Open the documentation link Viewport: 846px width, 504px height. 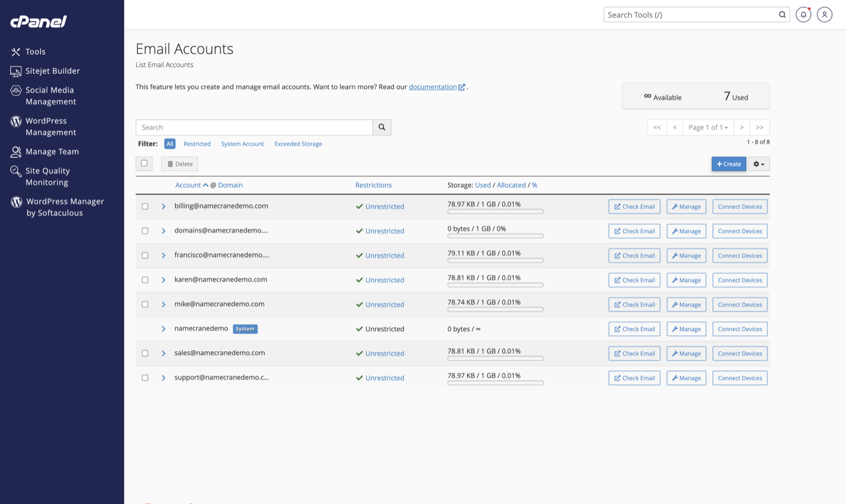click(433, 86)
